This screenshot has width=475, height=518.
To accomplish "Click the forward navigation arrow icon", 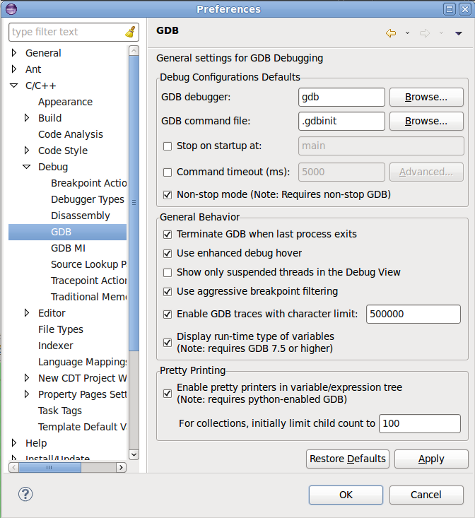I will [x=425, y=33].
